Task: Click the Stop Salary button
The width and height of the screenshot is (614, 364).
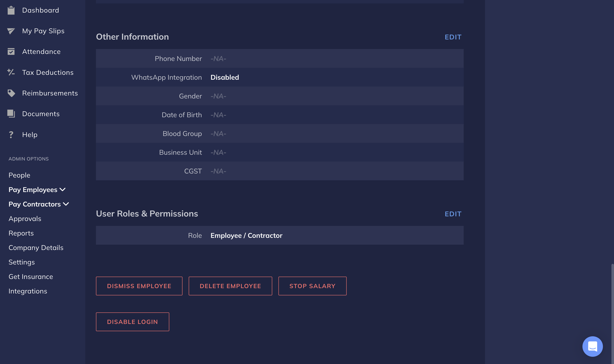Action: click(x=312, y=286)
